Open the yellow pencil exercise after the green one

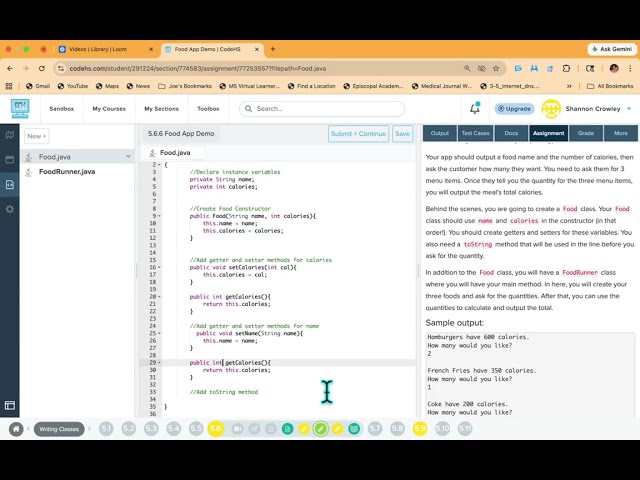(x=338, y=429)
